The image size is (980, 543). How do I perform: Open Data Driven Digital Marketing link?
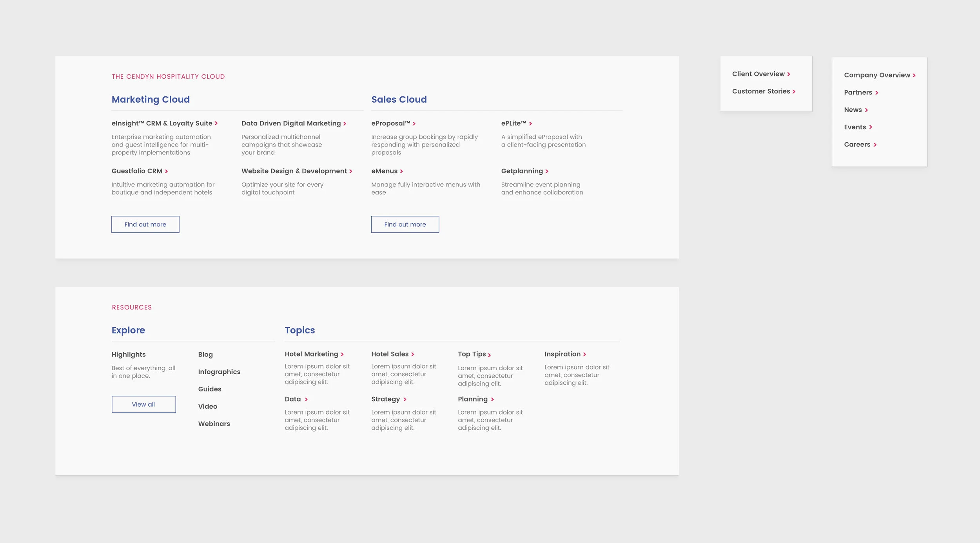pos(294,123)
